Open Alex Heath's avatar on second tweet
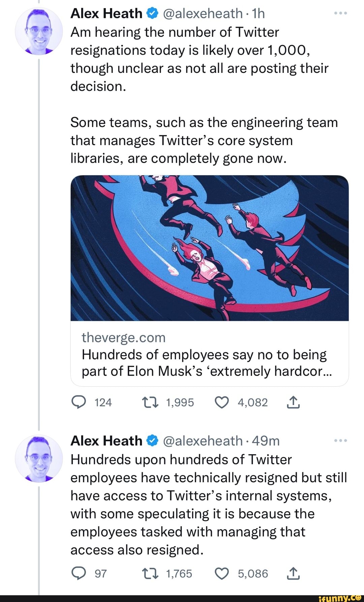This screenshot has height=602, width=364. tap(39, 459)
